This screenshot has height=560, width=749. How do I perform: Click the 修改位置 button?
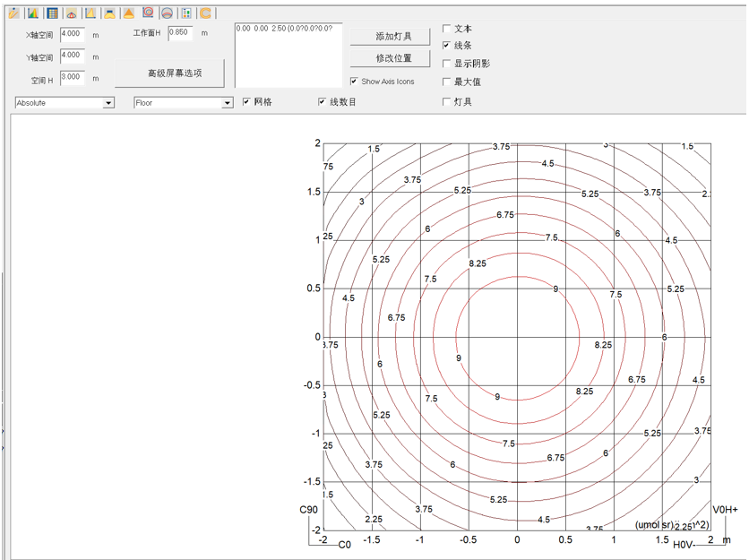[x=391, y=58]
